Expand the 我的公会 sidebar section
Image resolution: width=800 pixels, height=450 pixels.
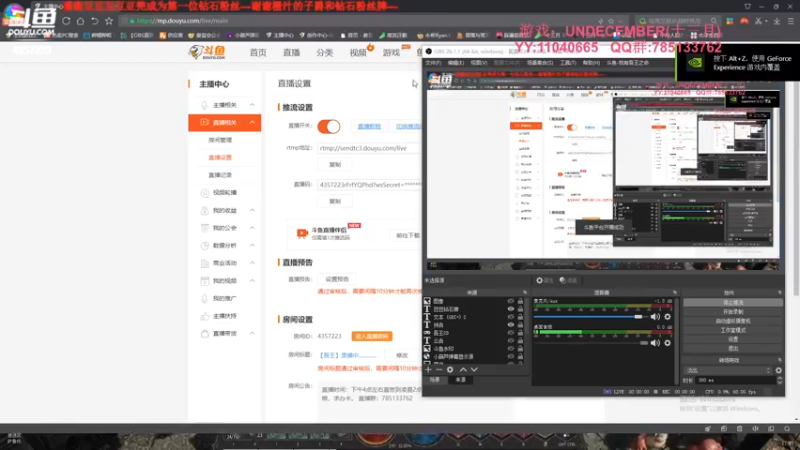(252, 228)
